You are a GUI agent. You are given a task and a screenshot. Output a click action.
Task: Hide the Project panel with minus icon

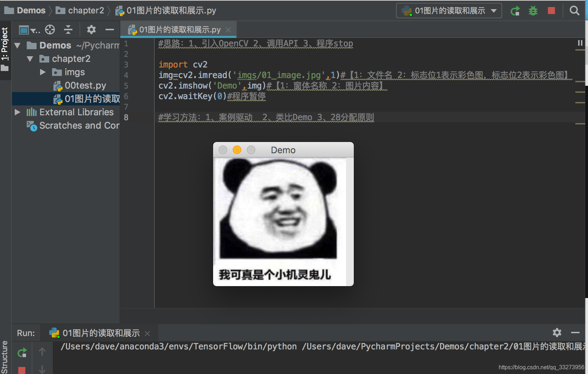coord(110,30)
